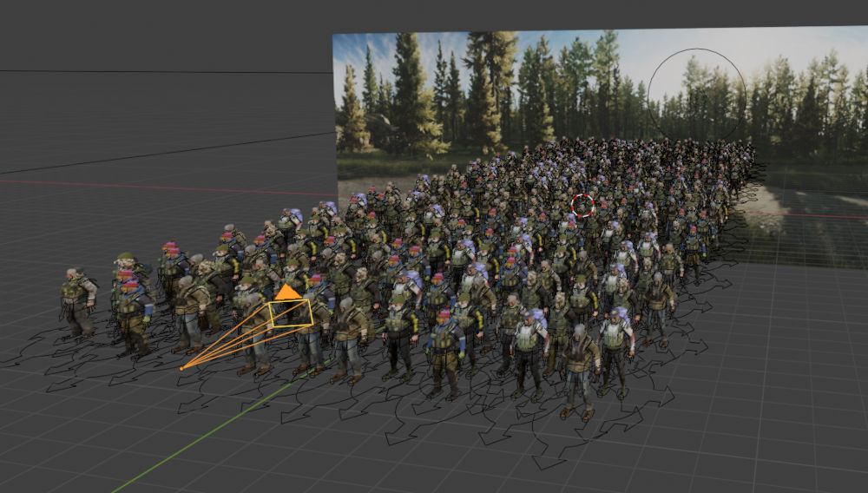Select the black-suited soldier with yellow arm stripes
The width and height of the screenshot is (868, 493).
[x=400, y=334]
